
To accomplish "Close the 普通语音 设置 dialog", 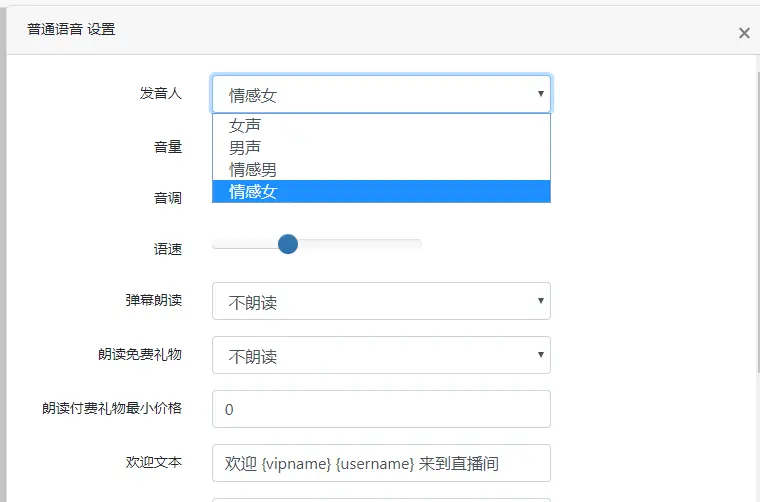I will tap(744, 33).
